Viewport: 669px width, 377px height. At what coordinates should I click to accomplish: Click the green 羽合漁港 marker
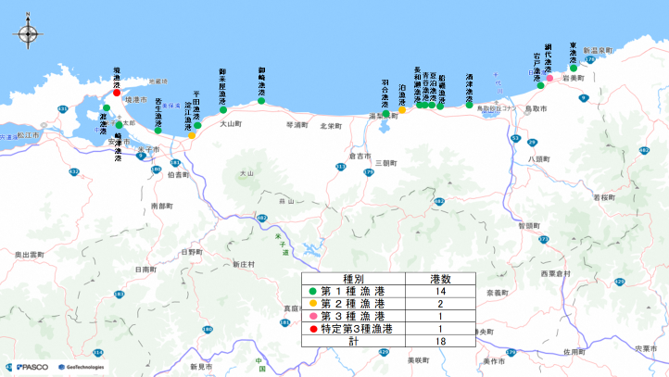pos(386,113)
